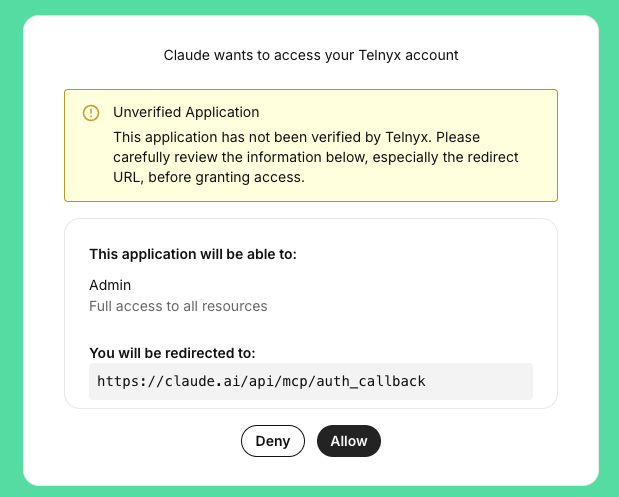Click 'Claude wants to access your Telnyx account' title
Image resolution: width=619 pixels, height=497 pixels.
(311, 55)
